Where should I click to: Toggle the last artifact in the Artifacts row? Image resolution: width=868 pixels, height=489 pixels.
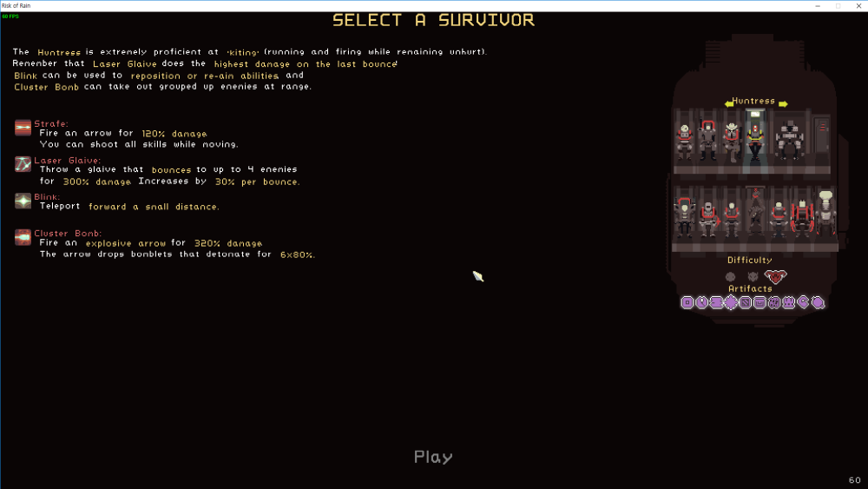coord(818,302)
